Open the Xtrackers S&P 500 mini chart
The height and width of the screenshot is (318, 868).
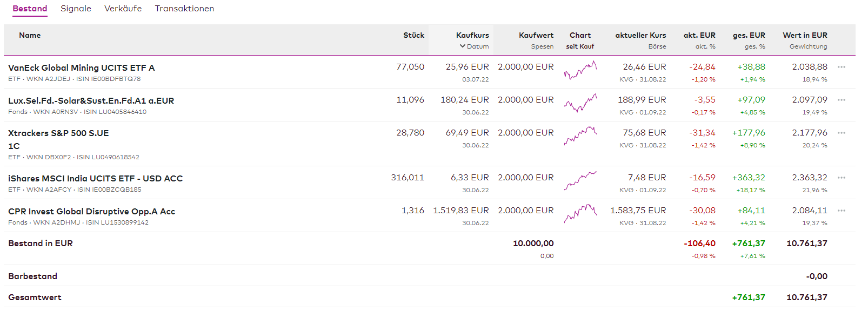(580, 136)
